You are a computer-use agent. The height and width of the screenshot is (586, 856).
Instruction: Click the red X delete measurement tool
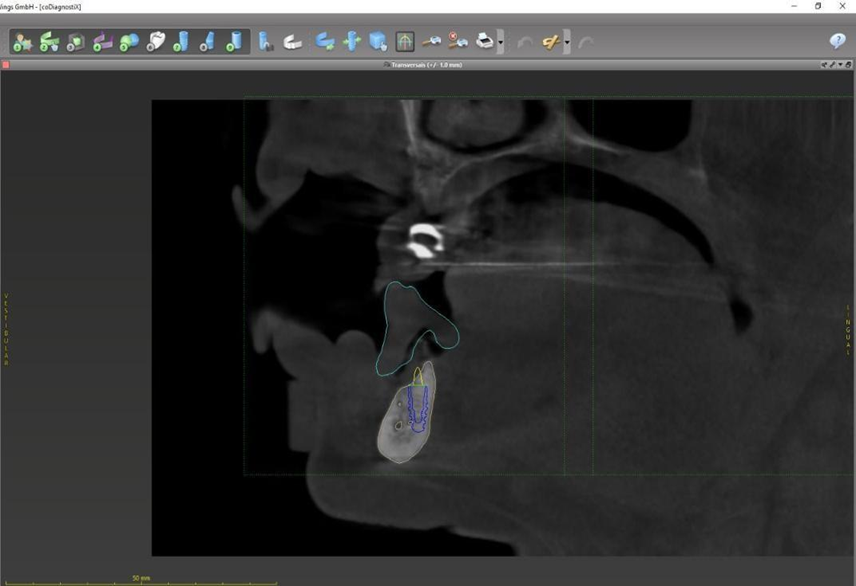pos(458,42)
